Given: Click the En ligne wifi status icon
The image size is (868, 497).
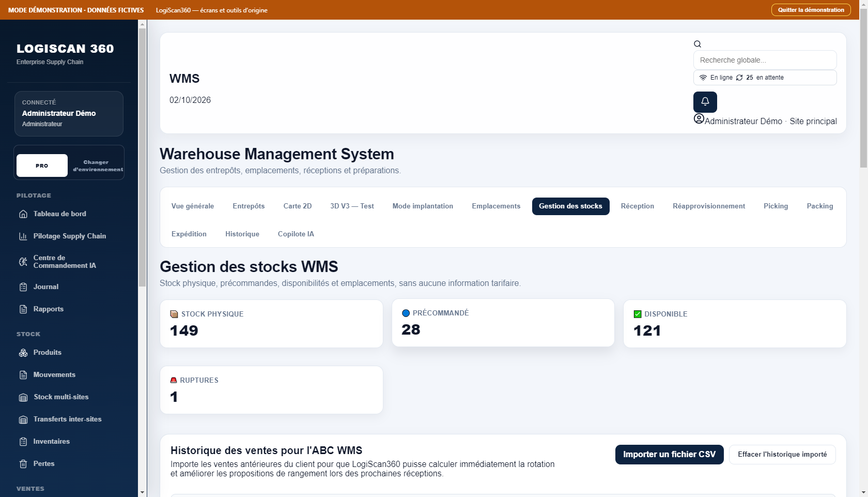Looking at the screenshot, I should [x=703, y=78].
